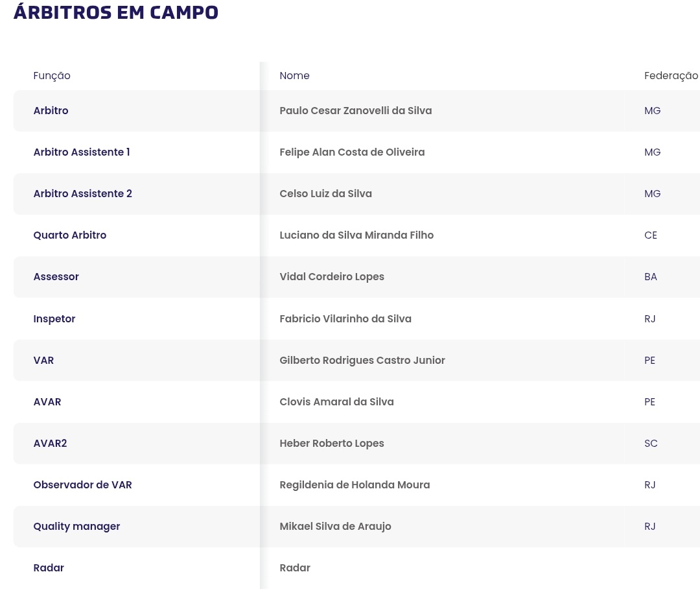The image size is (700, 596).
Task: Select assessor Vidal Cordeiro Lopes
Action: click(332, 277)
